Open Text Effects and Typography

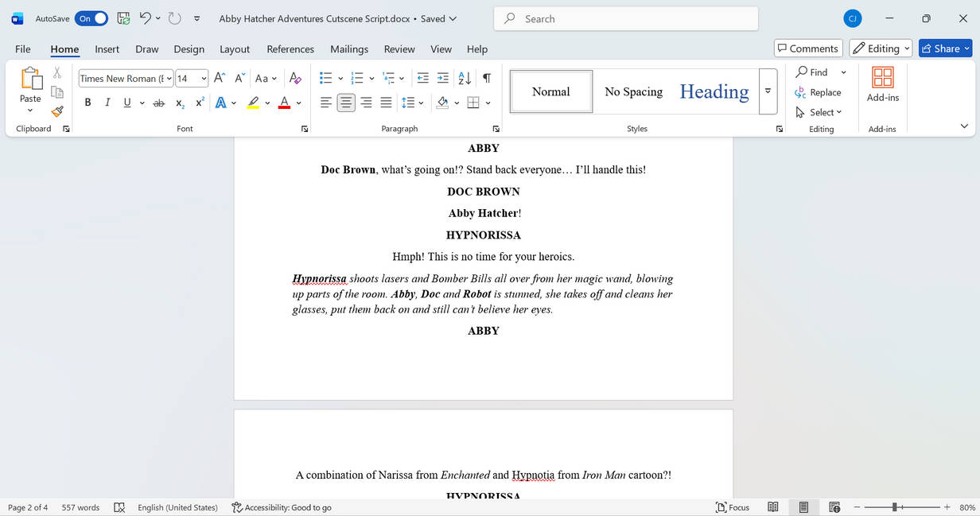click(220, 103)
